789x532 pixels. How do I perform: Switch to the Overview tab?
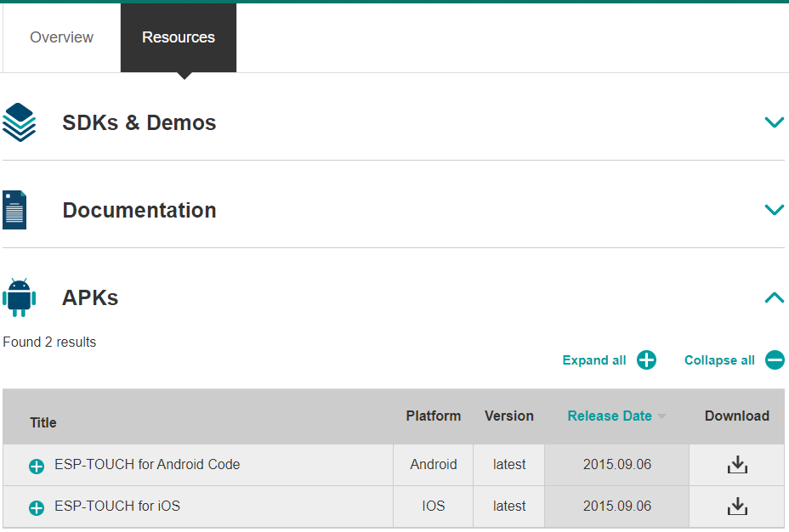tap(61, 37)
